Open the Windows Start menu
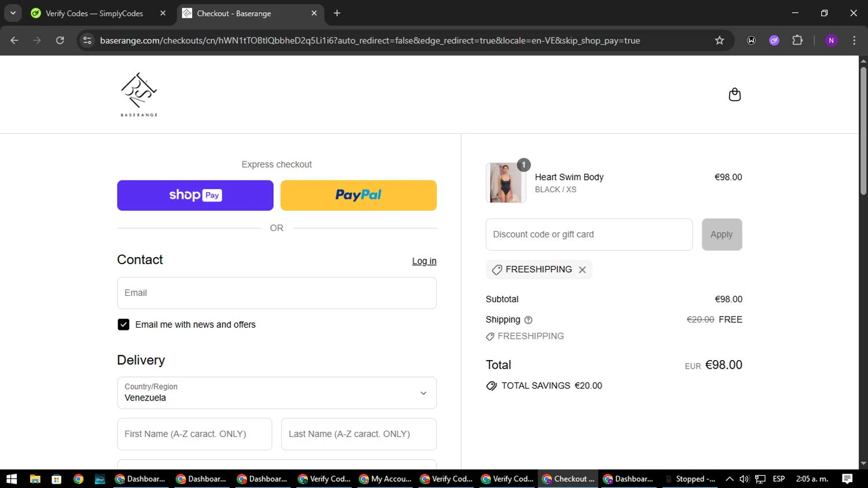The width and height of the screenshot is (868, 488). click(x=12, y=479)
